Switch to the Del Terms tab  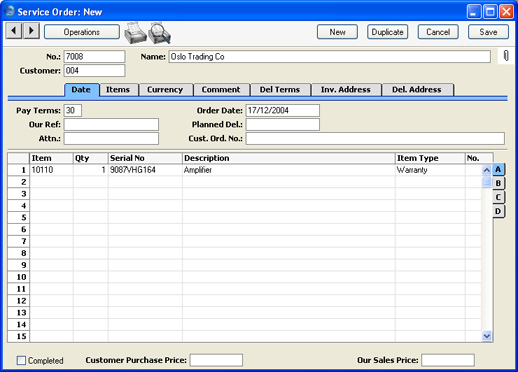pos(280,90)
